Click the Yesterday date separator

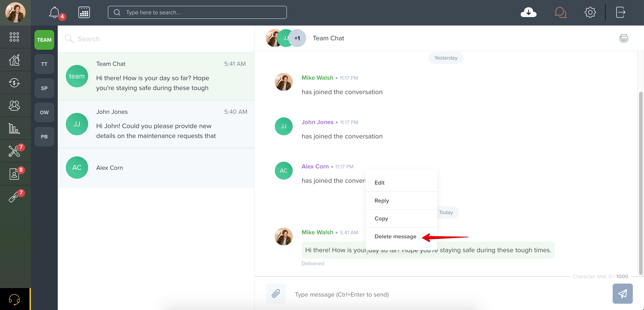click(x=446, y=58)
